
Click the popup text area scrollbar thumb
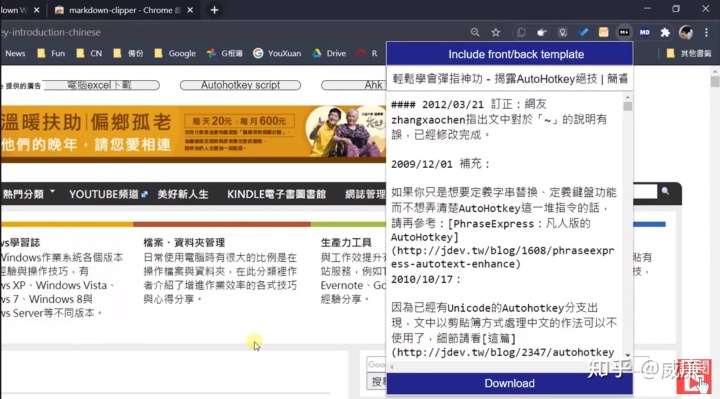pyautogui.click(x=627, y=106)
